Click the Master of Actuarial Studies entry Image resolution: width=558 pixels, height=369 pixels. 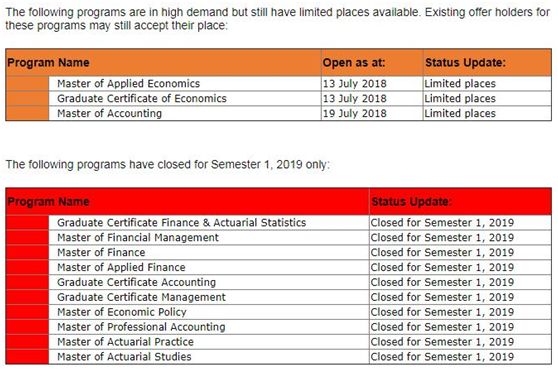tap(124, 357)
